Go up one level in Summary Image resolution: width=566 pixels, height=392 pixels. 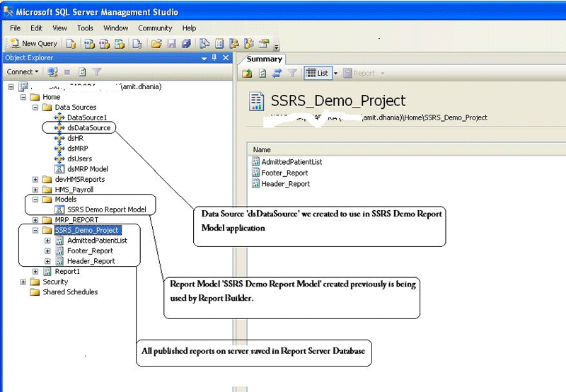pyautogui.click(x=247, y=73)
